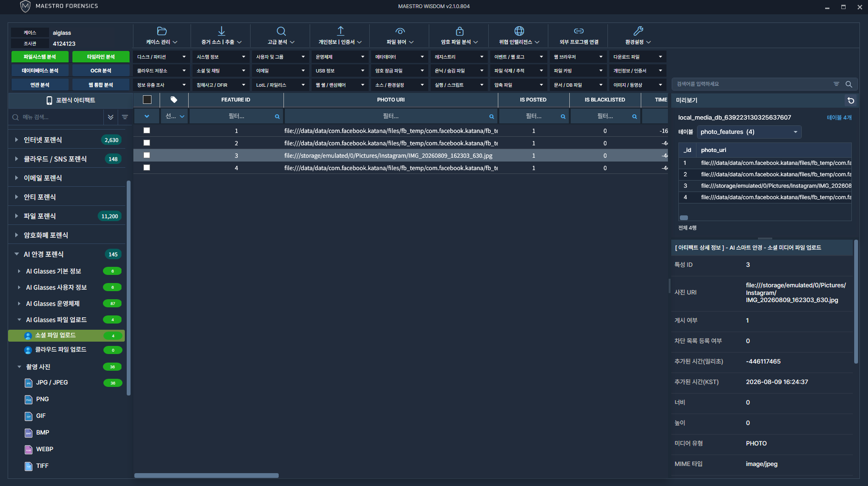The width and height of the screenshot is (868, 486).
Task: Click the filter icon in the search box
Action: point(836,84)
